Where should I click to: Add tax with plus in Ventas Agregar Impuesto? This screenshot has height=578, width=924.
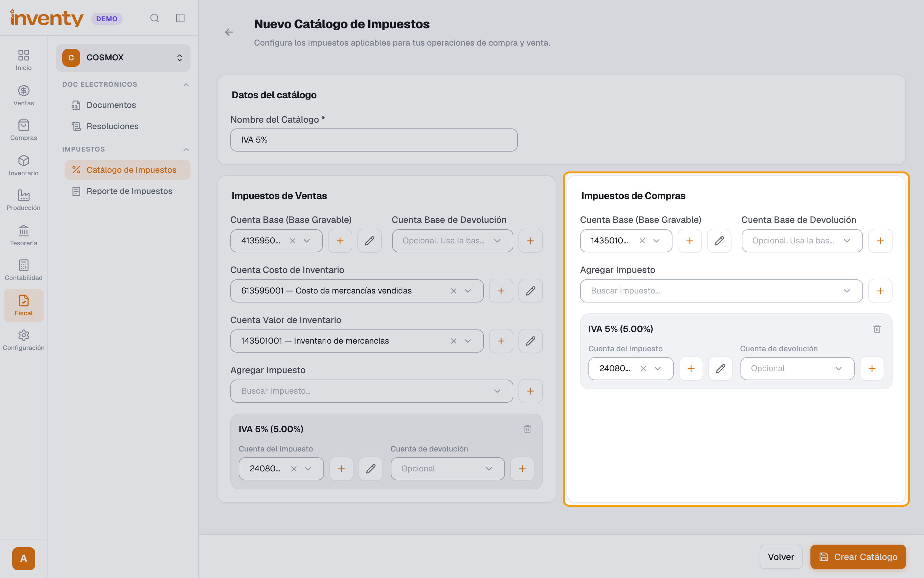coord(530,391)
